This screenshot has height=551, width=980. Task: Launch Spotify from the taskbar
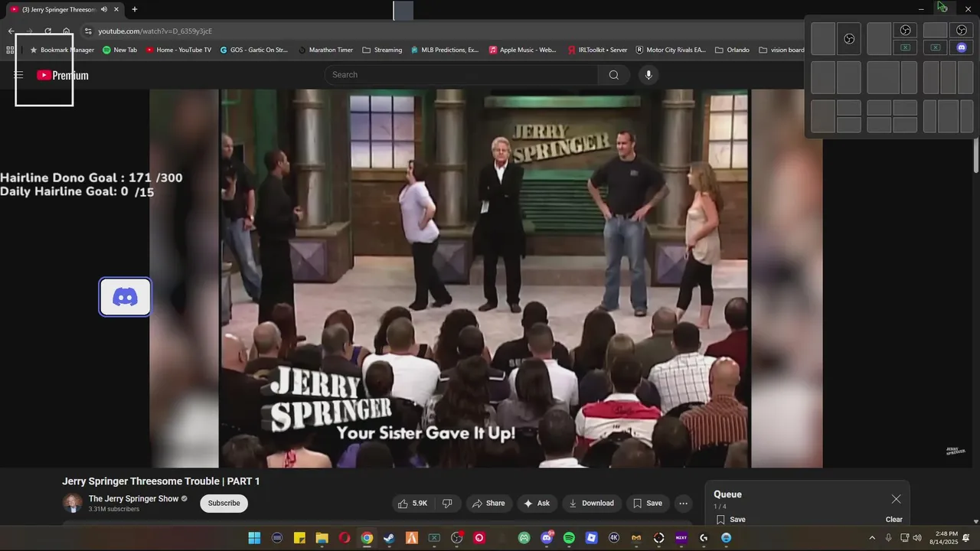coord(569,538)
